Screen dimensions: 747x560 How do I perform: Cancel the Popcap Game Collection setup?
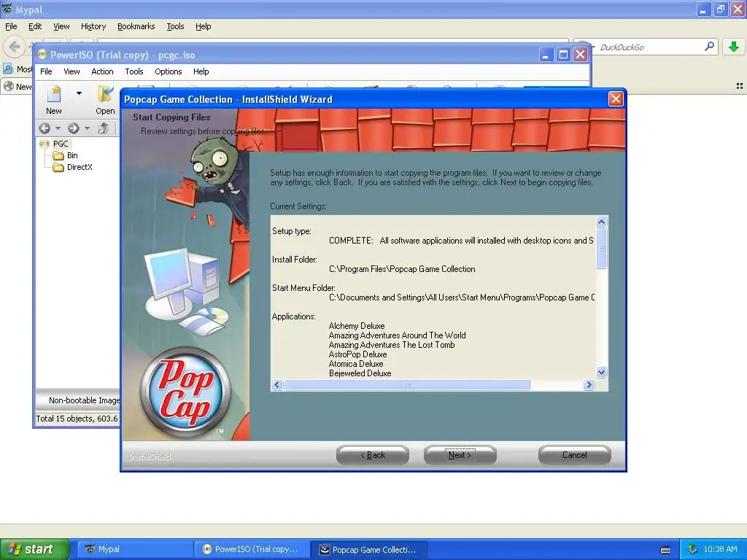click(575, 455)
